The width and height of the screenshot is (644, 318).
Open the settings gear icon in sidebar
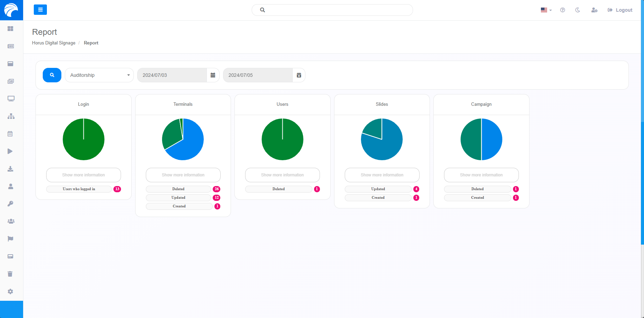coord(11,291)
